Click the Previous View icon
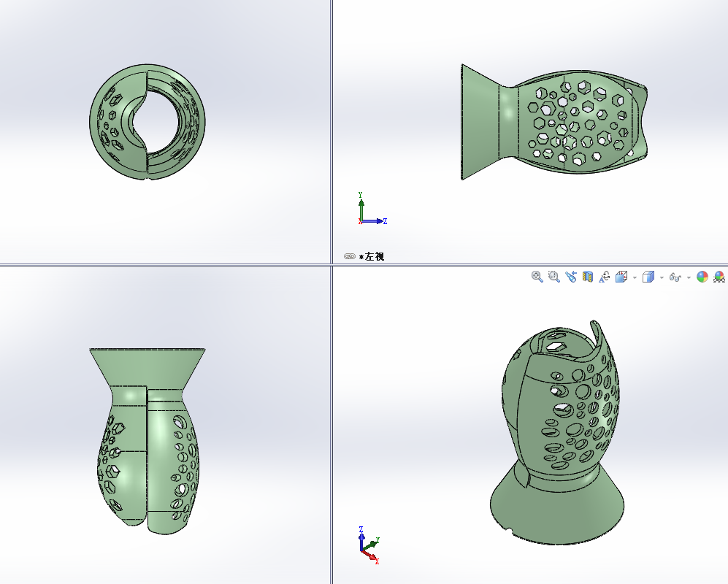728x584 pixels. (570, 277)
